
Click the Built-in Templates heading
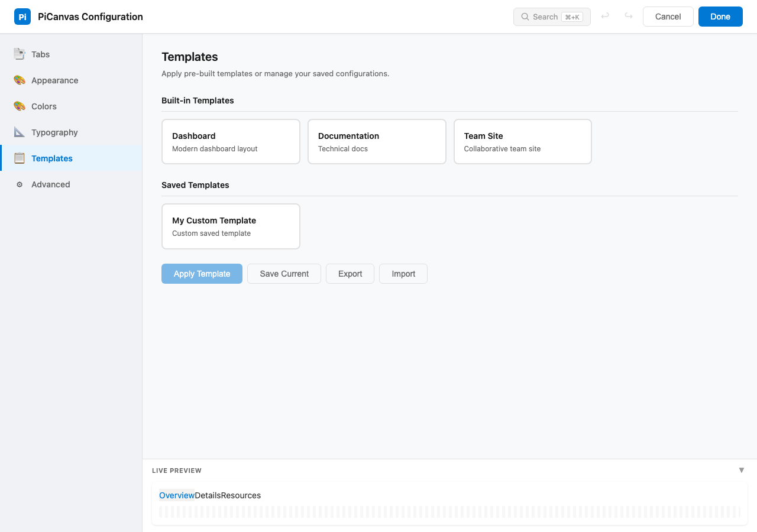pos(198,100)
